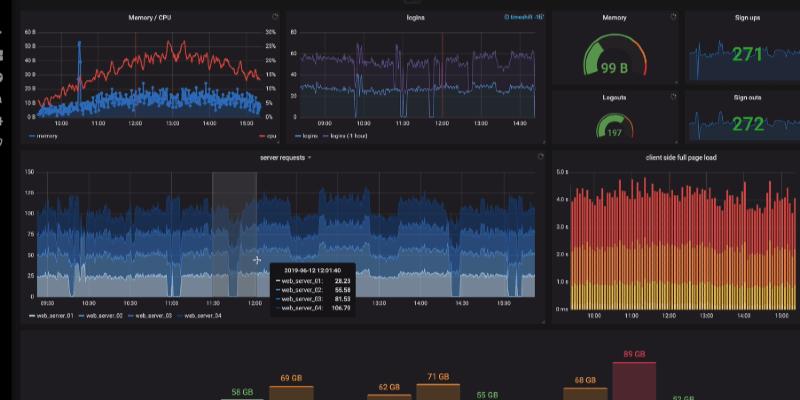Image resolution: width=800 pixels, height=400 pixels.
Task: Click the Memory / CPU panel refresh icon
Action: (x=275, y=18)
